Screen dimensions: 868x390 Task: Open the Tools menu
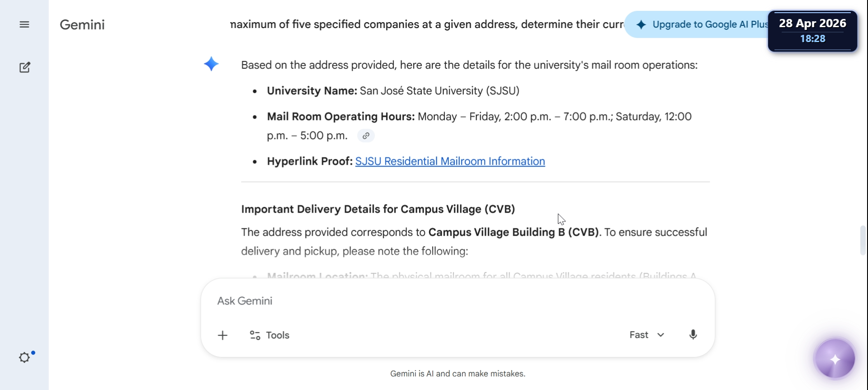(269, 335)
